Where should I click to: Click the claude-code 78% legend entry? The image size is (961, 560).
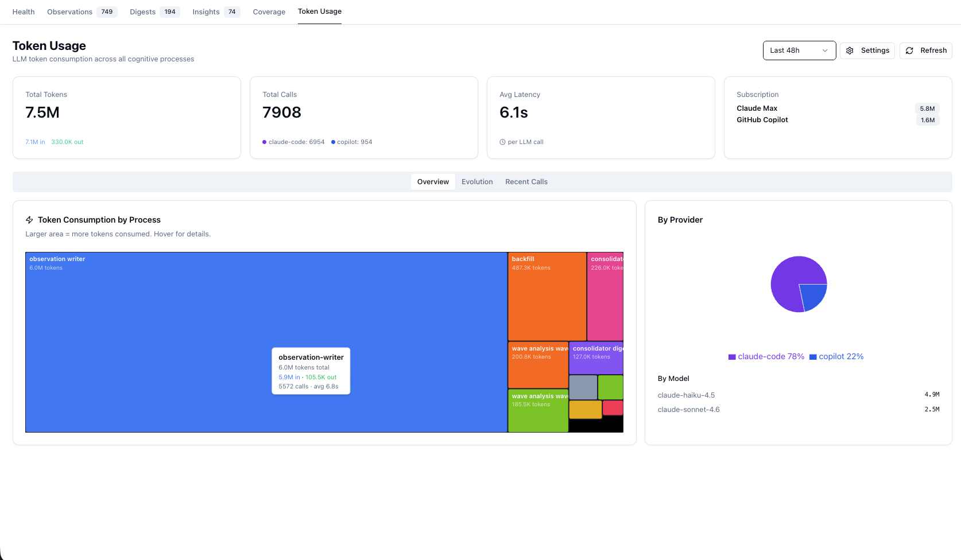pyautogui.click(x=766, y=357)
